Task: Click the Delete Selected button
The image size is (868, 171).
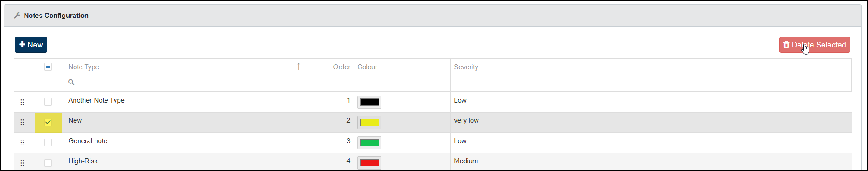Action: pos(814,45)
